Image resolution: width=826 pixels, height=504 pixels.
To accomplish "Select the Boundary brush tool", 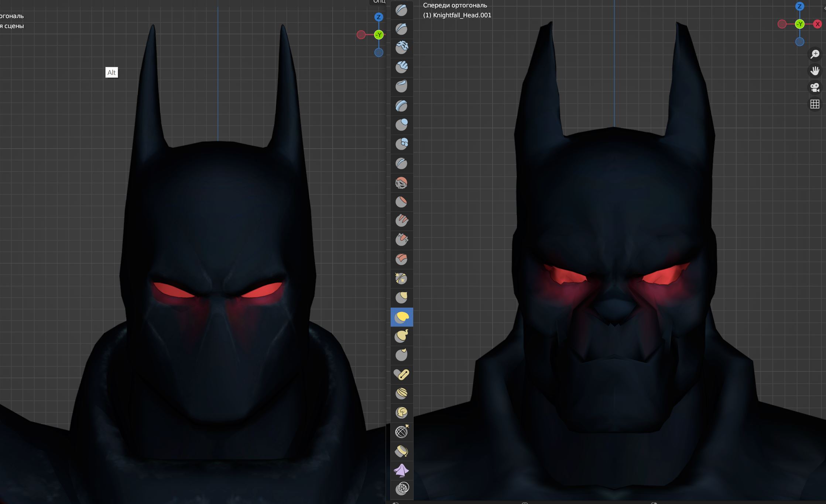I will click(x=401, y=451).
